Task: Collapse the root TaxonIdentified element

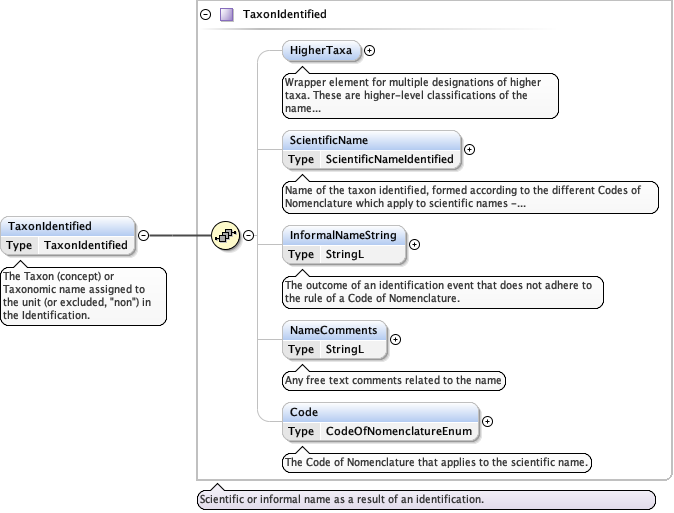Action: (143, 235)
